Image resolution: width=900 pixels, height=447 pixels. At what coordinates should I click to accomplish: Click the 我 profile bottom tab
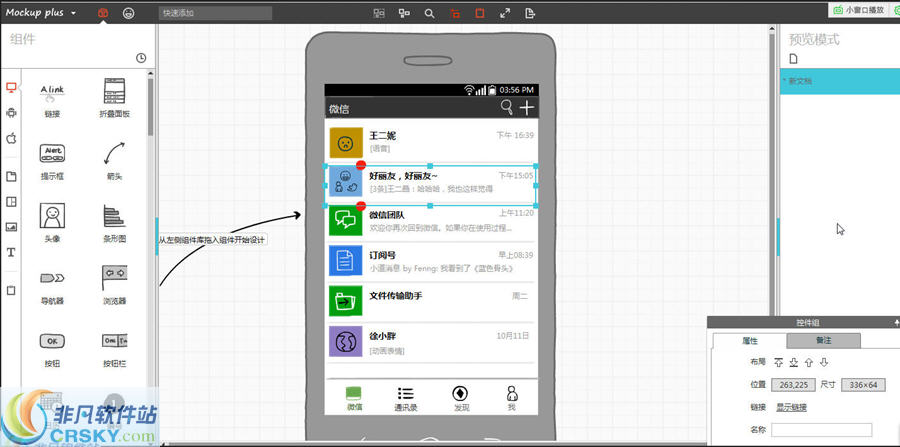(512, 399)
